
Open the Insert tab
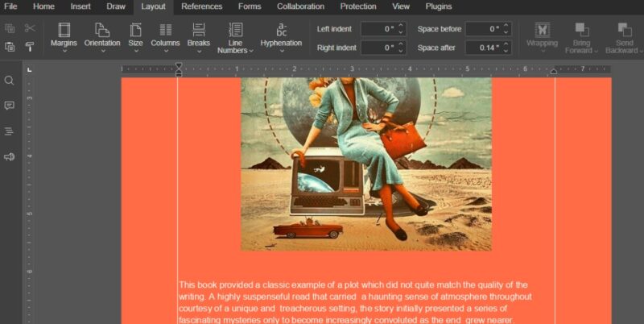coord(80,6)
